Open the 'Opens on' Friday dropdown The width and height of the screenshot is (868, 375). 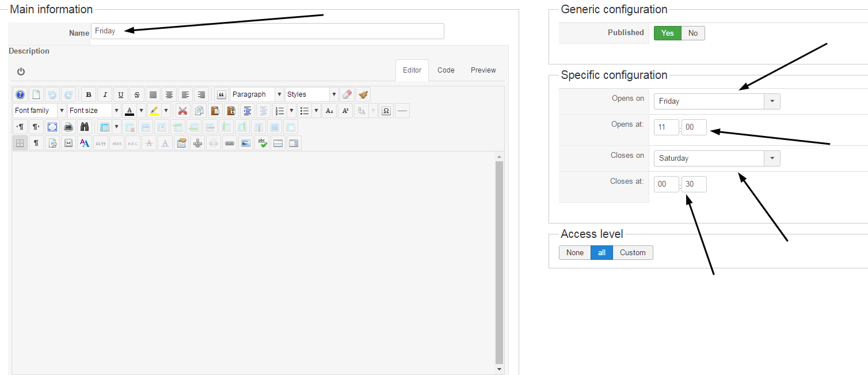pyautogui.click(x=717, y=101)
